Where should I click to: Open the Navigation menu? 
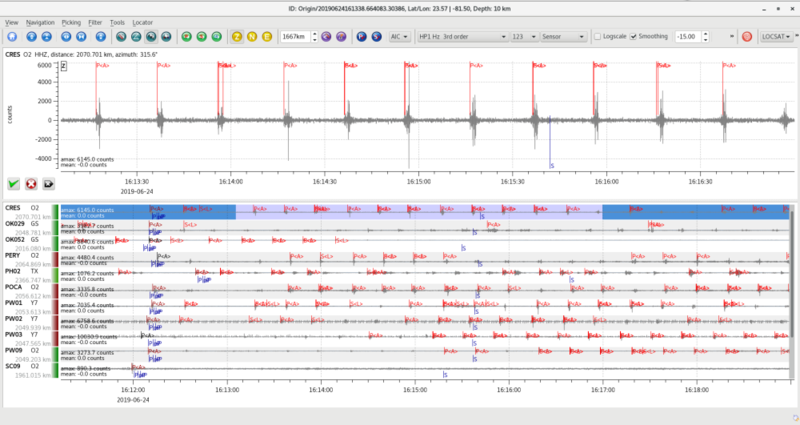point(41,21)
